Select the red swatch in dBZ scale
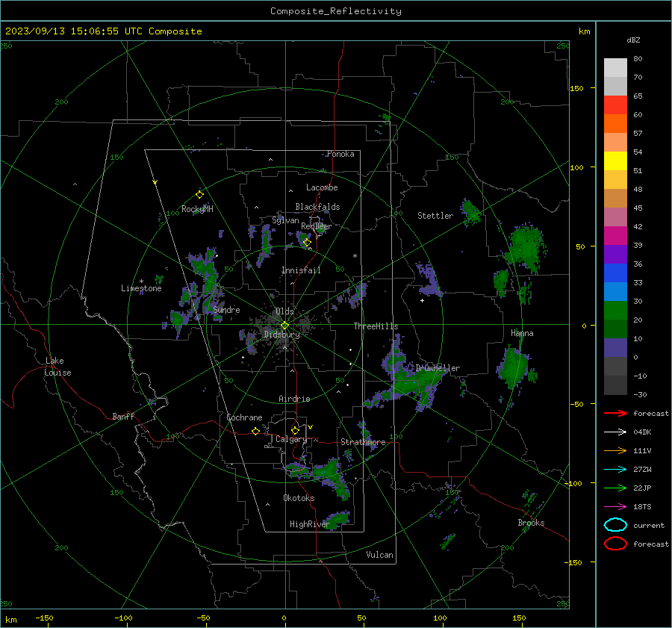 pyautogui.click(x=615, y=105)
